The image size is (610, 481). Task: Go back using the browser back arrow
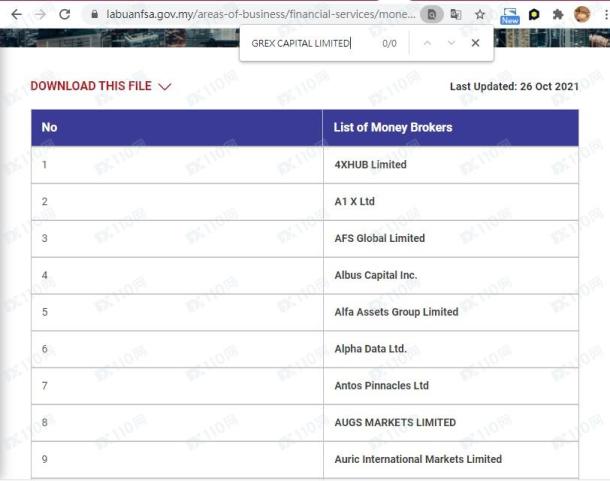(16, 15)
